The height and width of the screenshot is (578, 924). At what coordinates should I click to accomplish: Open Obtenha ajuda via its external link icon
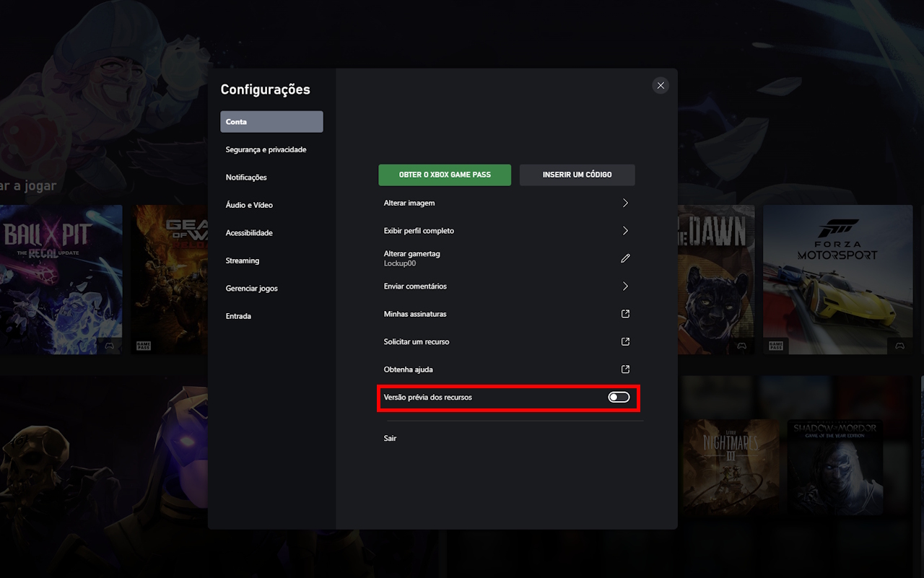click(624, 369)
